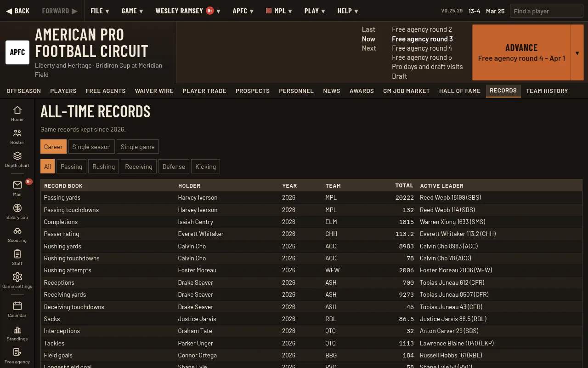
Task: Filter records by Rushing
Action: (x=104, y=167)
